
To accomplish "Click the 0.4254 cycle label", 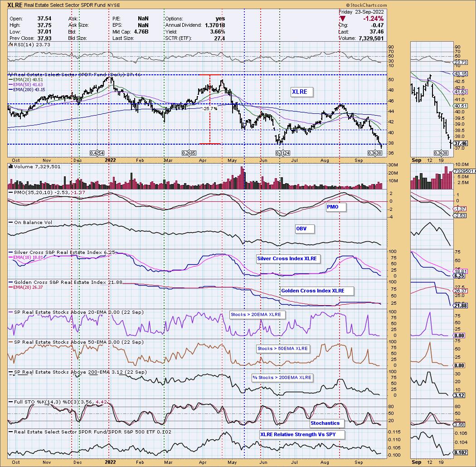I will (97, 153).
